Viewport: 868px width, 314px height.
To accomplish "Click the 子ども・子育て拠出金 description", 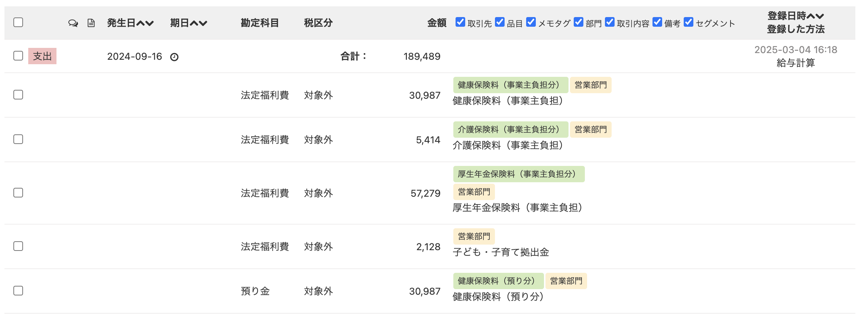I will [x=501, y=252].
